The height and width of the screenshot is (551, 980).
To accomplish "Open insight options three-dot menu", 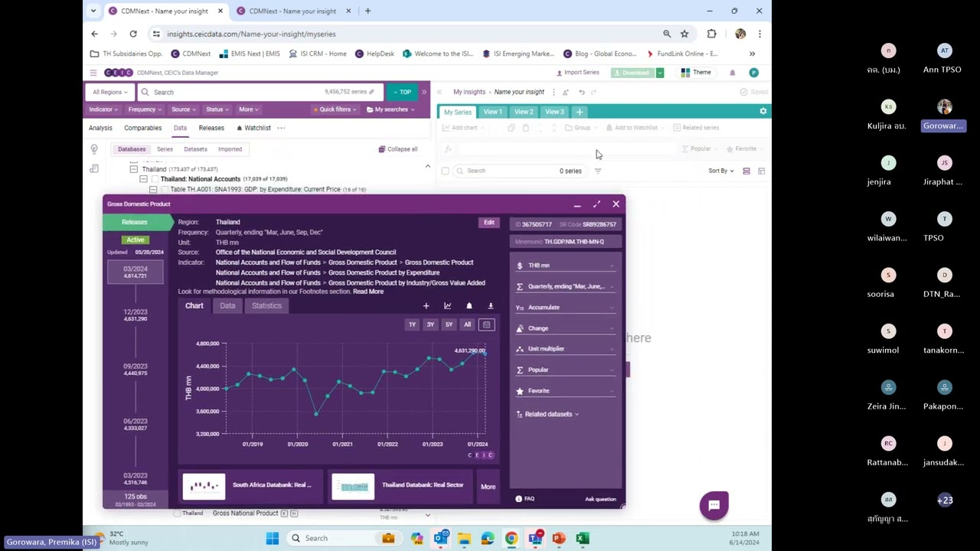I will 554,92.
